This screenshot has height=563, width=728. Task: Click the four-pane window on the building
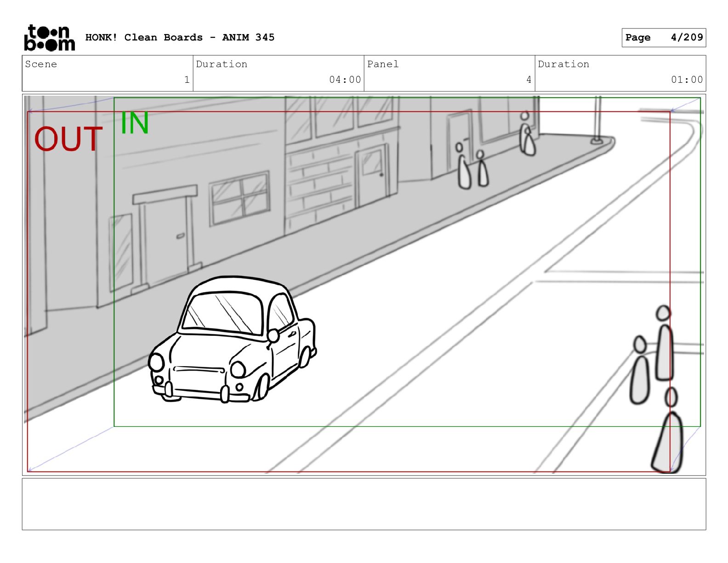click(x=239, y=199)
